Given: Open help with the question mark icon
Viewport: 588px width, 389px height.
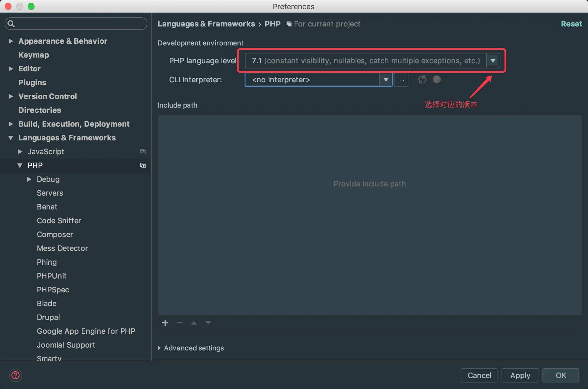Looking at the screenshot, I should [16, 375].
